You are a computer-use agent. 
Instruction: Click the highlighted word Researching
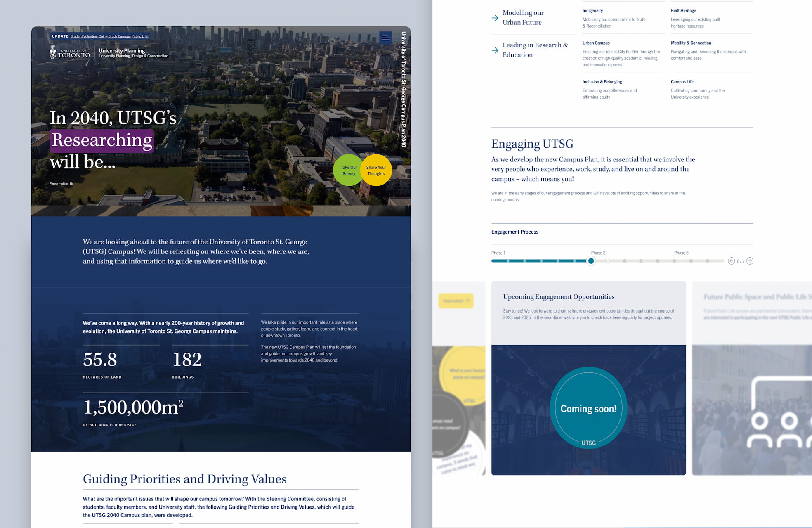click(x=102, y=140)
